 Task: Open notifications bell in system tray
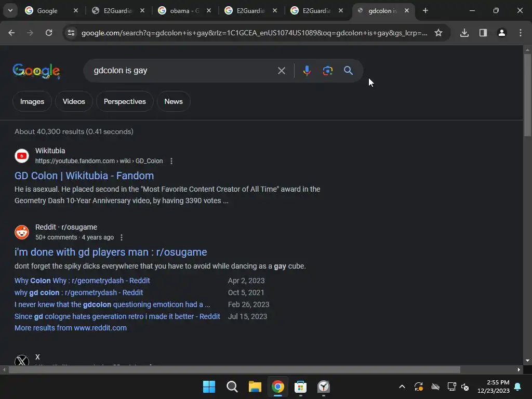[x=518, y=387]
